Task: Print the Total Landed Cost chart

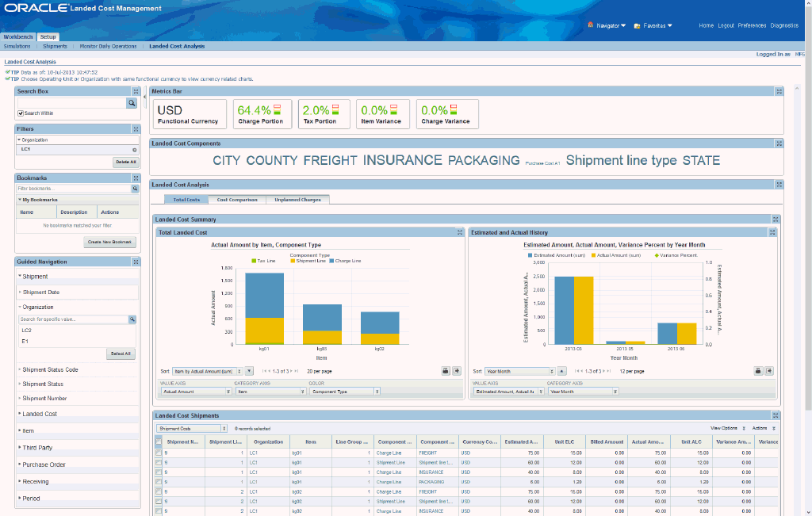Action: (x=446, y=371)
